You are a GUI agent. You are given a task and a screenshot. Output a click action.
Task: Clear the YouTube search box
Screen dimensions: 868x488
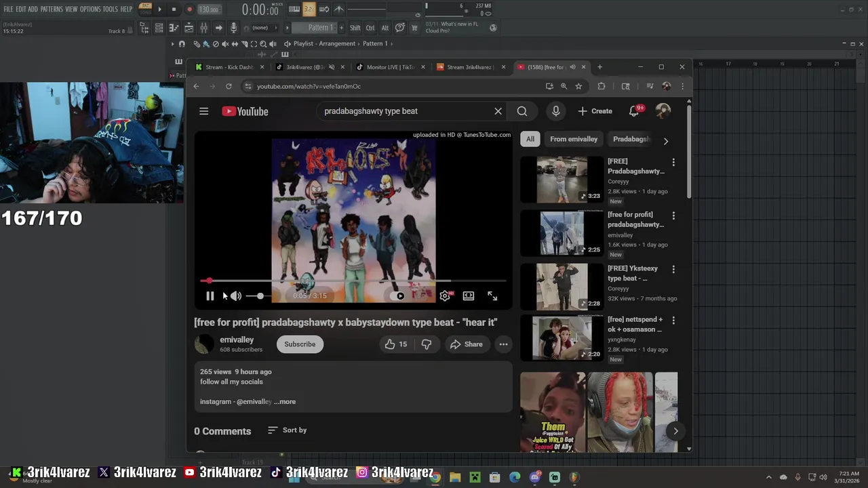click(x=498, y=111)
